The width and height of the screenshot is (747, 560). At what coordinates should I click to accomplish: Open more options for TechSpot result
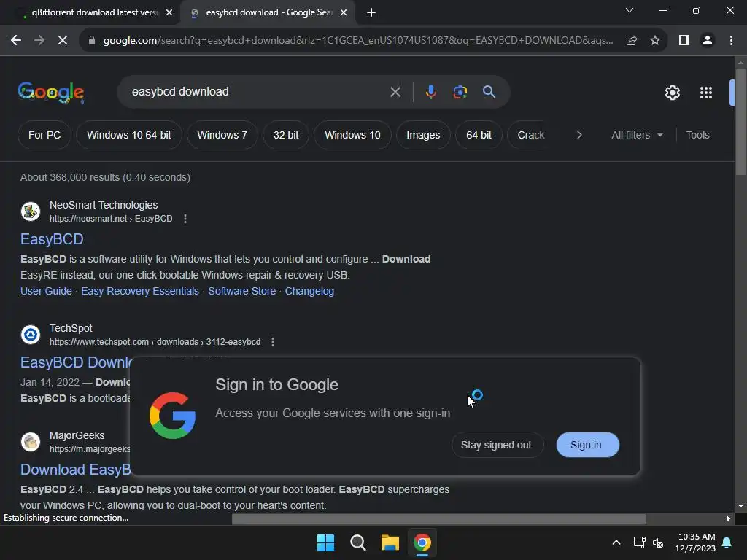click(273, 342)
